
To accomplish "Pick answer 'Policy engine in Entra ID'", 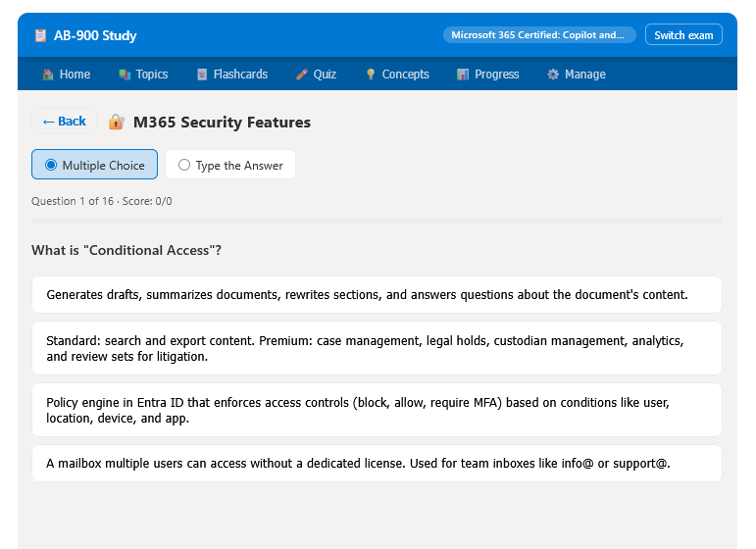I will pyautogui.click(x=377, y=410).
